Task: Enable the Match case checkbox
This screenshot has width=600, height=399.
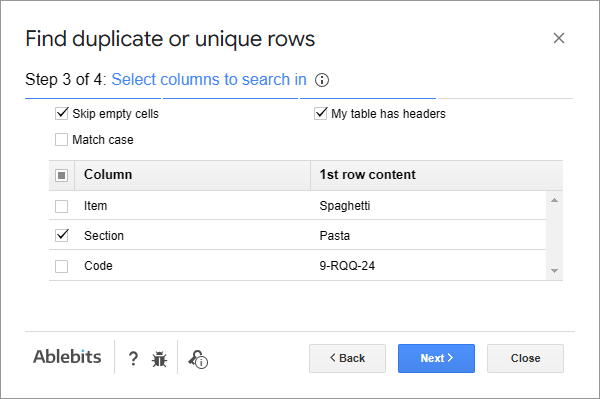Action: (62, 140)
